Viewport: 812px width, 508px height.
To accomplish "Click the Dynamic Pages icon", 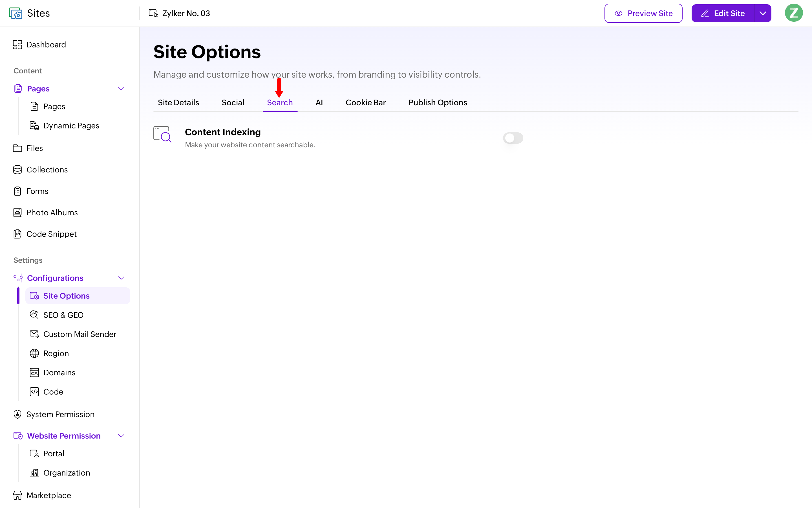I will pyautogui.click(x=34, y=126).
